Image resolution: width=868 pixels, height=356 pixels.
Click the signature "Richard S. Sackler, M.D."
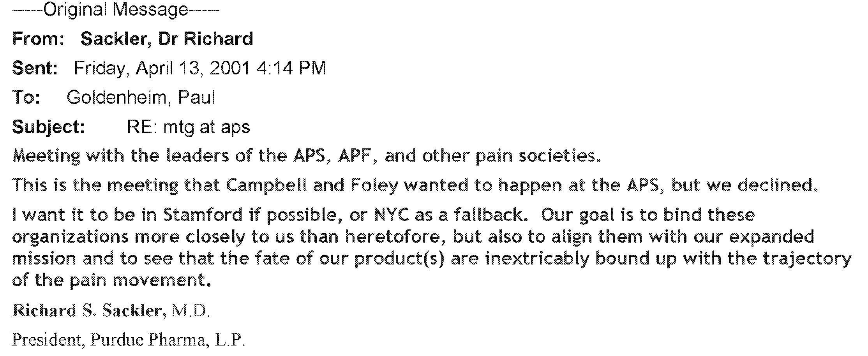click(x=111, y=311)
